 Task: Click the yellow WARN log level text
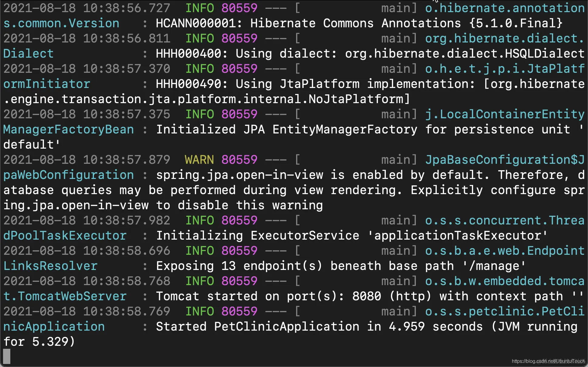pyautogui.click(x=199, y=160)
